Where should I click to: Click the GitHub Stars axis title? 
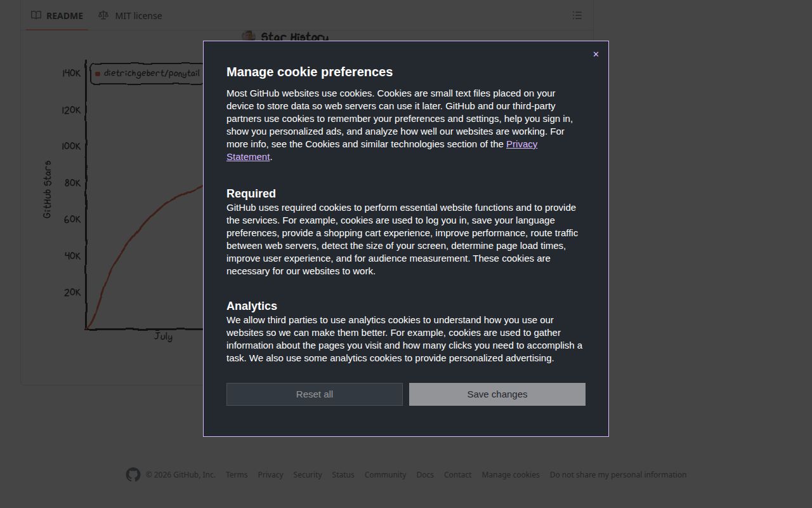pos(48,190)
